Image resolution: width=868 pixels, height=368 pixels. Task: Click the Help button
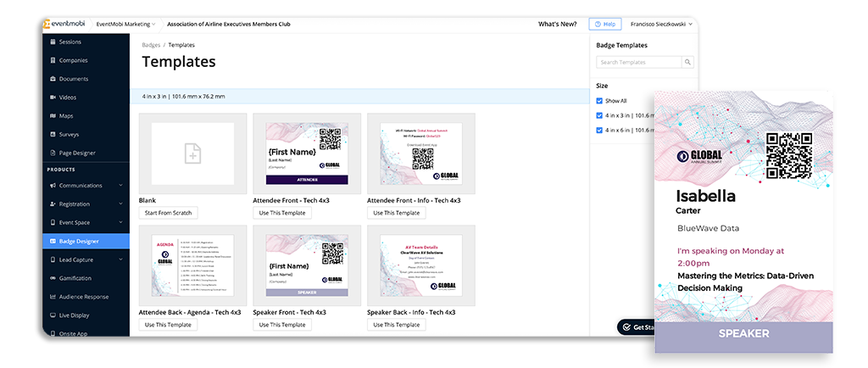[x=605, y=25]
